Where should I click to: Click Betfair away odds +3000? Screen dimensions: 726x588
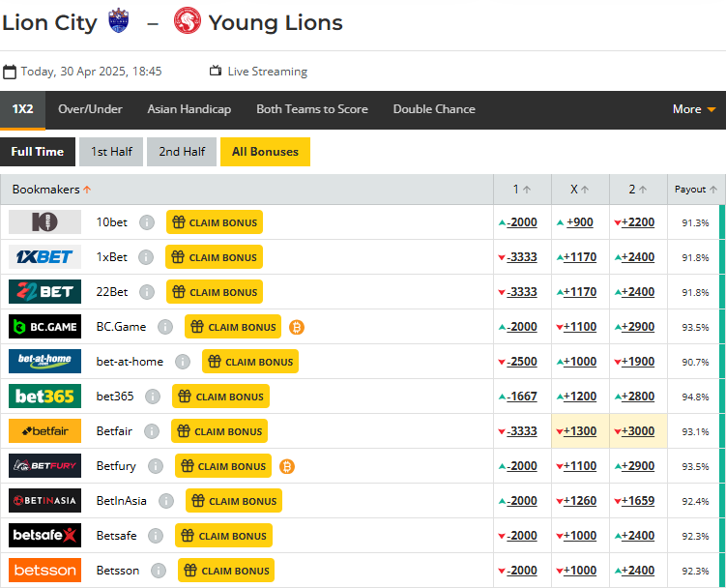click(x=638, y=431)
